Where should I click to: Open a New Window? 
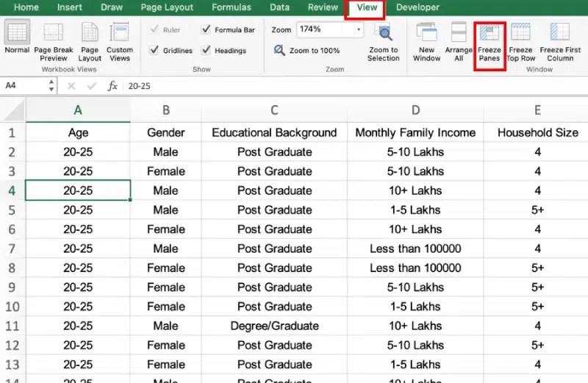(426, 42)
